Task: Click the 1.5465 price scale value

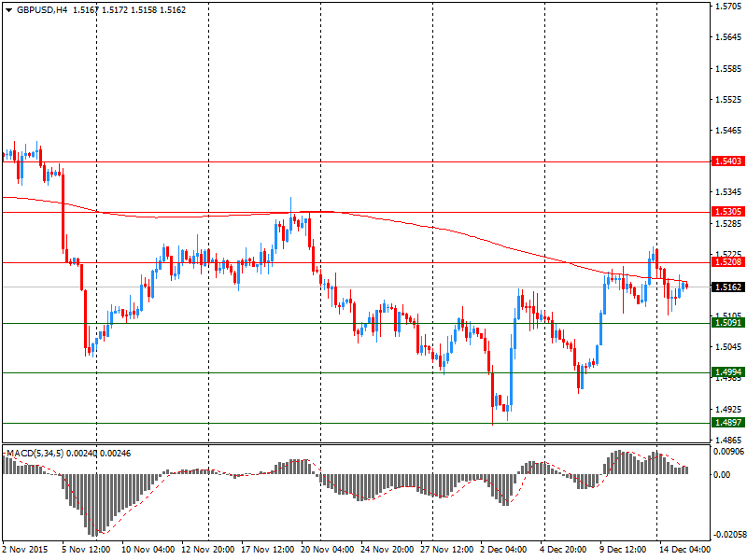Action: 729,130
